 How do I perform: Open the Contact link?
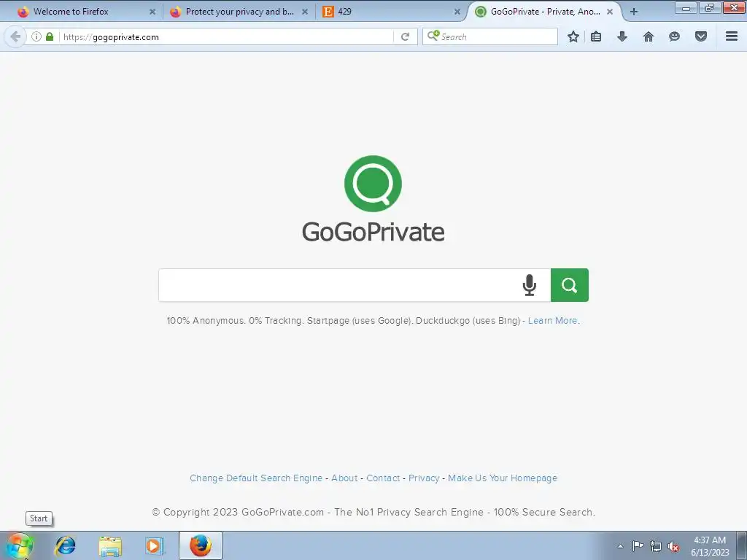tap(383, 478)
